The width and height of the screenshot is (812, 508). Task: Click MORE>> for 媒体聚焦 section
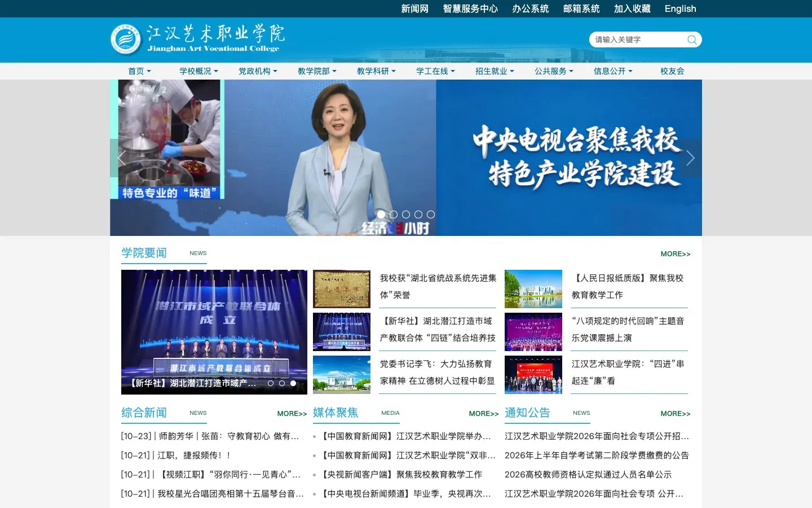click(484, 414)
